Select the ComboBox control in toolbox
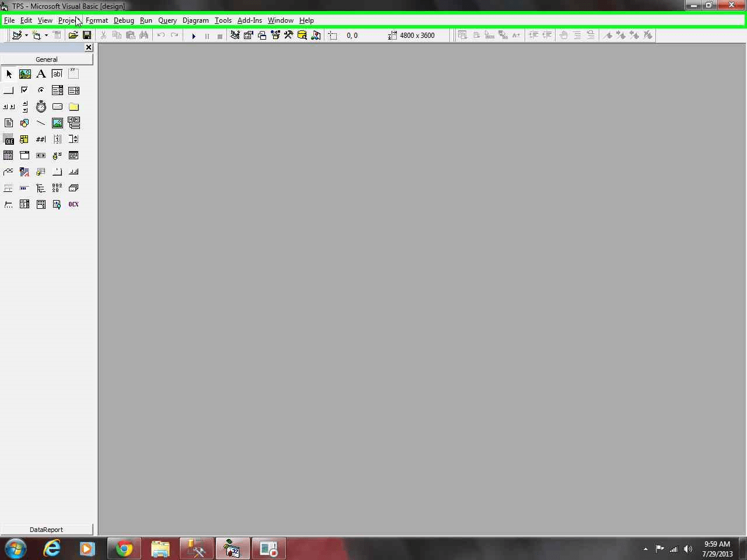Screen dimensions: 747x560 tap(57, 90)
